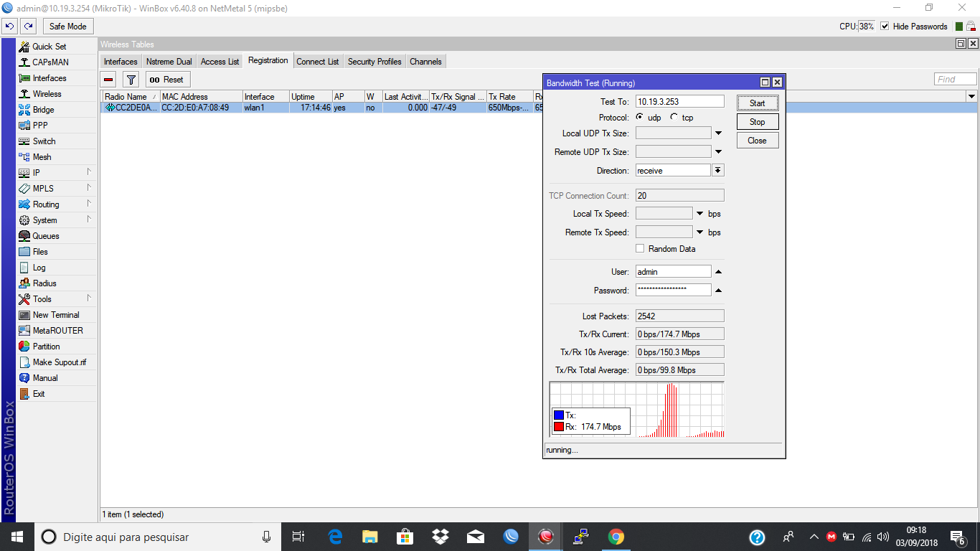Toggle the Hide Passwords checkbox

pyautogui.click(x=885, y=27)
